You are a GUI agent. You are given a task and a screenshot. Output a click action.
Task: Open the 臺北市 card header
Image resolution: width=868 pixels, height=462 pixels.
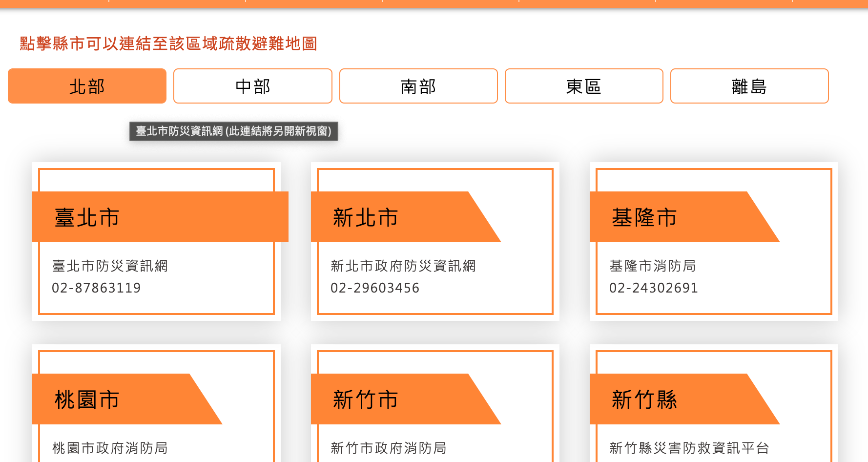tap(160, 217)
